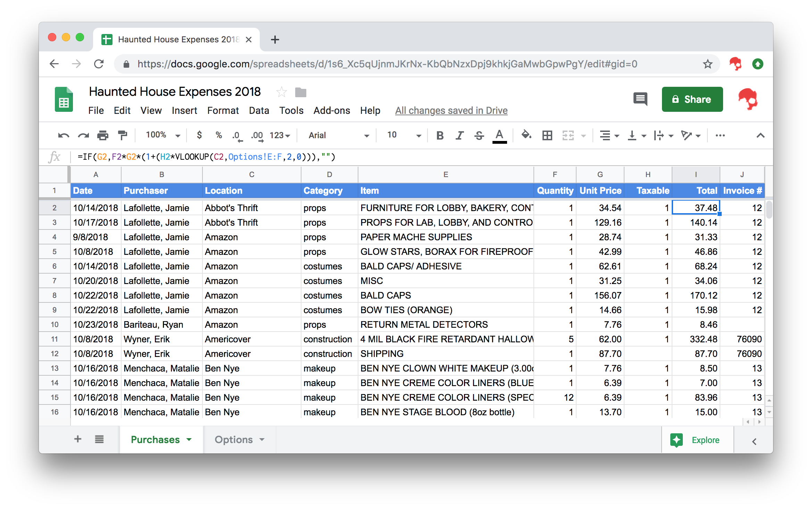The height and width of the screenshot is (509, 812).
Task: Star the Haunted House Expenses document
Action: tap(281, 92)
